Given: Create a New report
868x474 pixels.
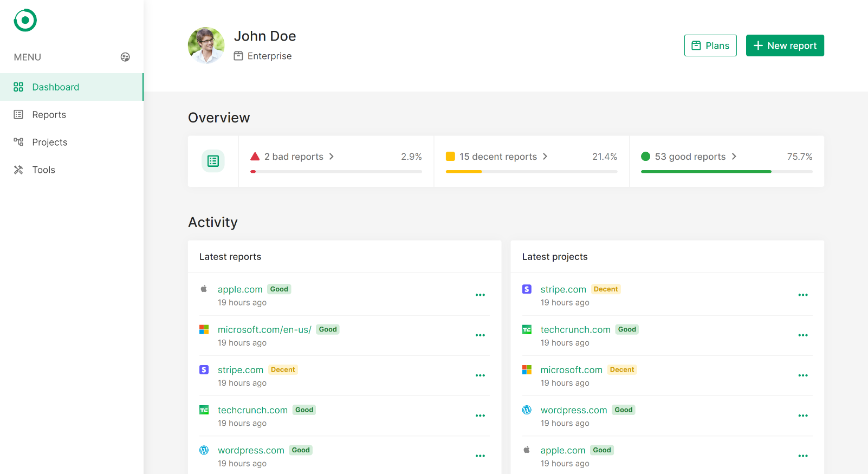Looking at the screenshot, I should coord(785,46).
